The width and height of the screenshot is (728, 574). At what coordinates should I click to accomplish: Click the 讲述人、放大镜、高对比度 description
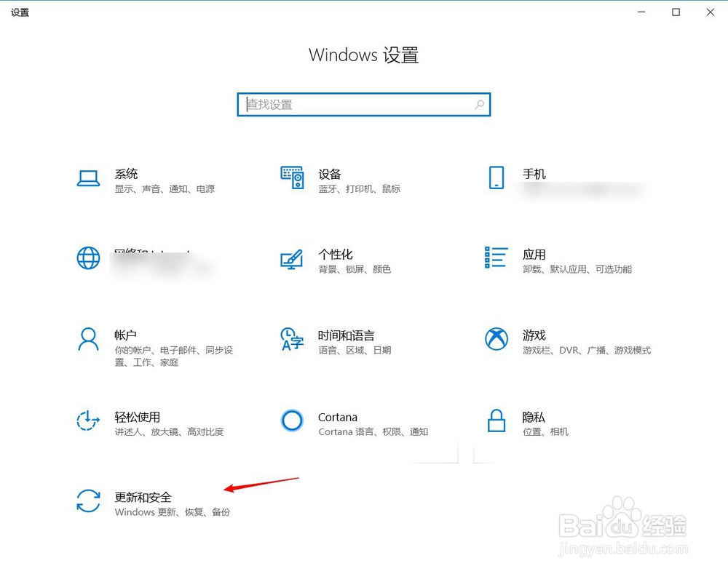(x=169, y=431)
